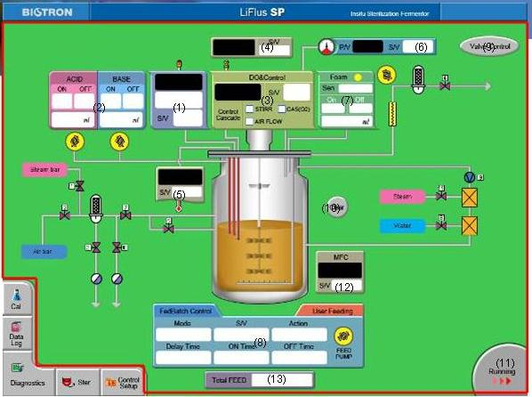Viewport: 532px width, 397px height.
Task: Switch to the Ster tab
Action: tap(77, 382)
